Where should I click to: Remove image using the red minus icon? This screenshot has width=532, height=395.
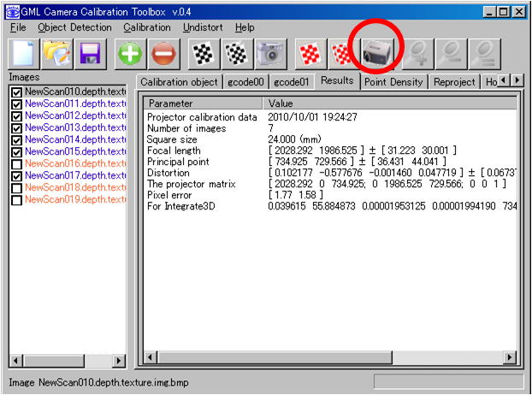click(x=164, y=55)
